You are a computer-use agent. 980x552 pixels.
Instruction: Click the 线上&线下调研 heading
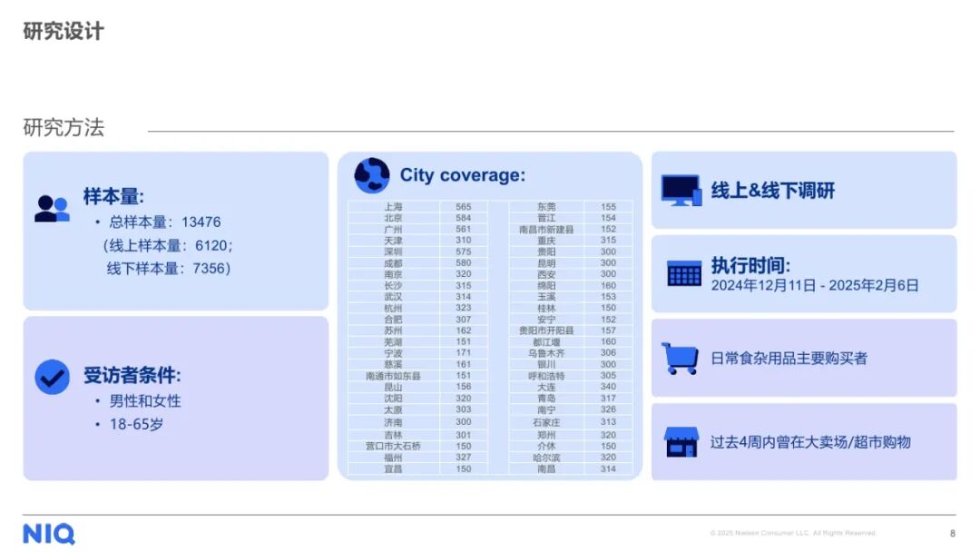click(772, 190)
